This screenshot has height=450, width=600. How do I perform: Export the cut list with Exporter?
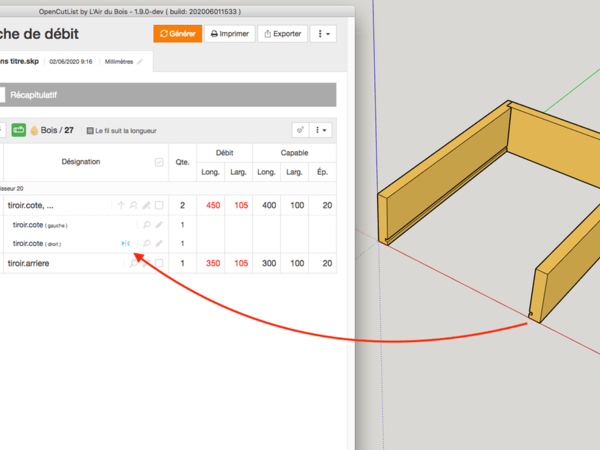282,33
